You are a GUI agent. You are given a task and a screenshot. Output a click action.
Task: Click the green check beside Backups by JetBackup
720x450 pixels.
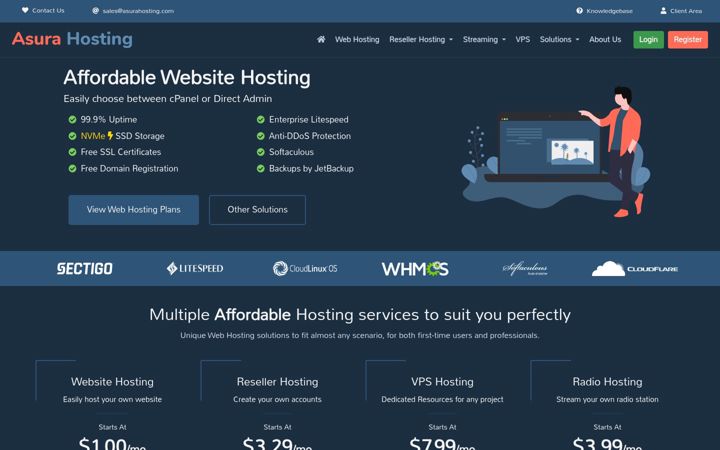(x=261, y=169)
